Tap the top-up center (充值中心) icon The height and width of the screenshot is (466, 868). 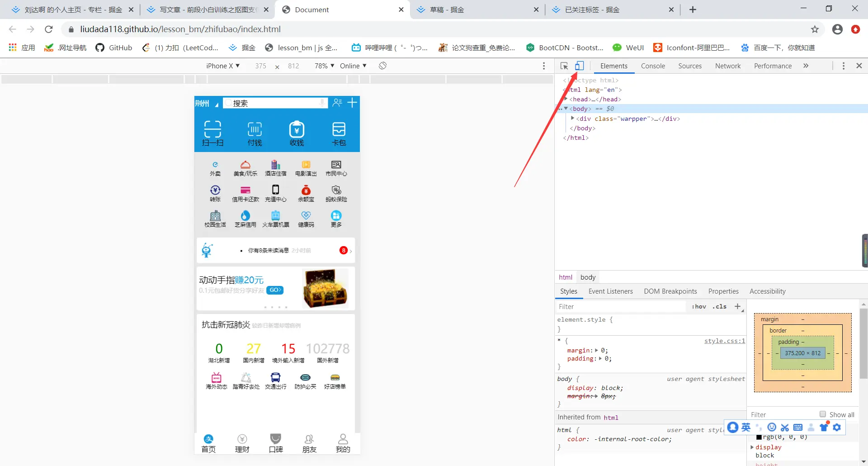[276, 190]
